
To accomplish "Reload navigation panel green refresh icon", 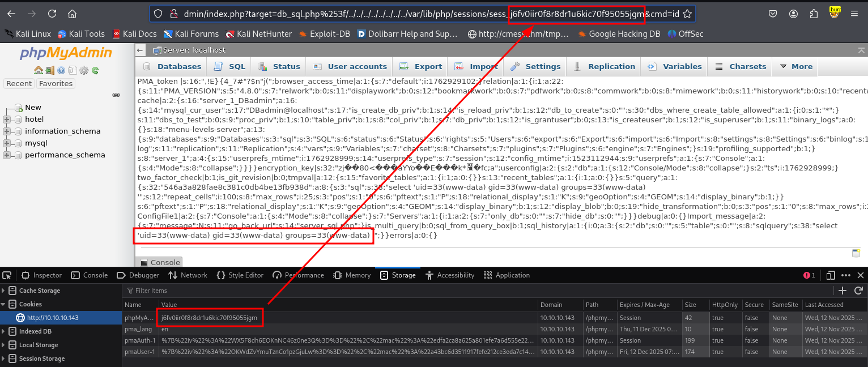I will tap(95, 71).
